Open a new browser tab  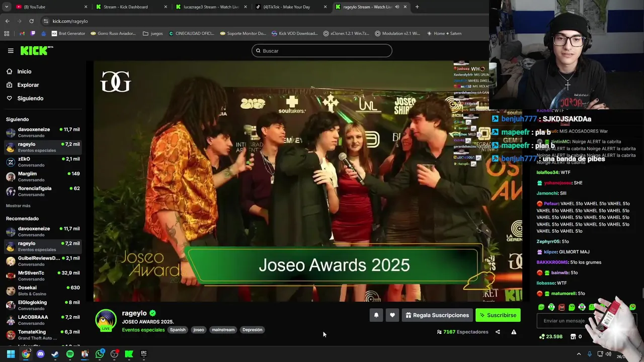tap(417, 7)
